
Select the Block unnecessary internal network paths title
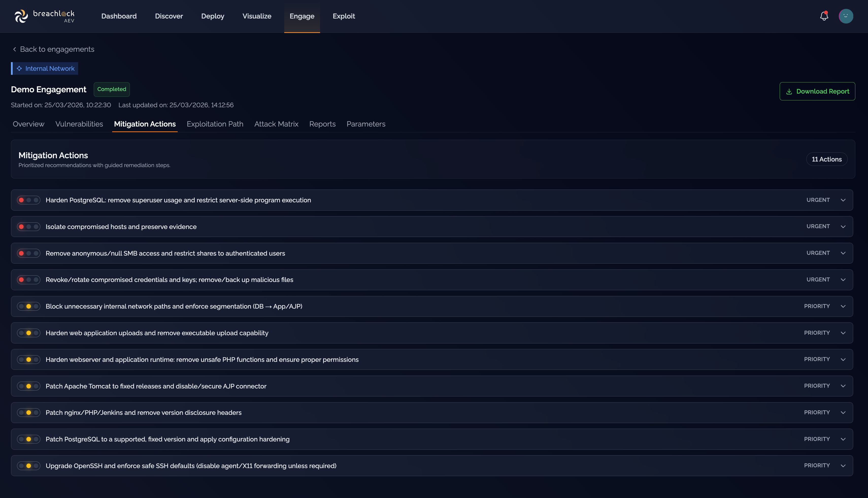(x=174, y=307)
